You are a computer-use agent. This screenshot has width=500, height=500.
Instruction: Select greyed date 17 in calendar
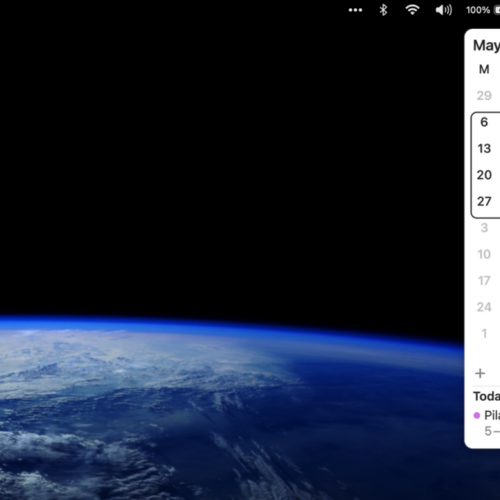484,280
